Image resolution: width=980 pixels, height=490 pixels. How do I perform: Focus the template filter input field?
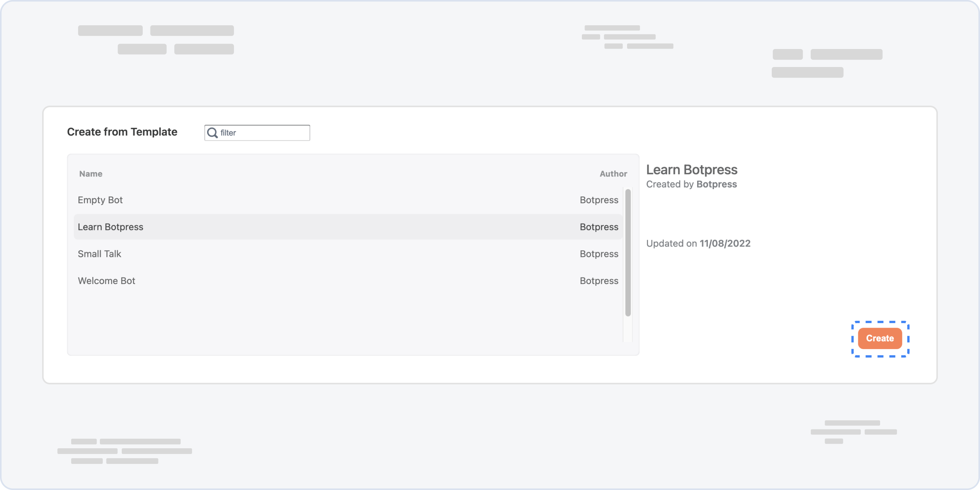257,133
